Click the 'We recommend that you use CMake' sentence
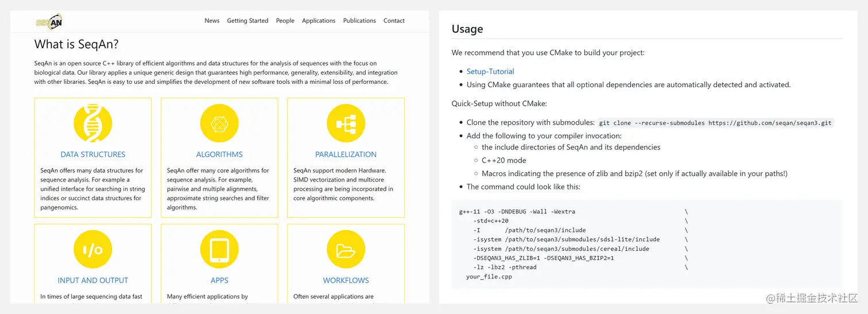The width and height of the screenshot is (868, 314). (x=548, y=53)
